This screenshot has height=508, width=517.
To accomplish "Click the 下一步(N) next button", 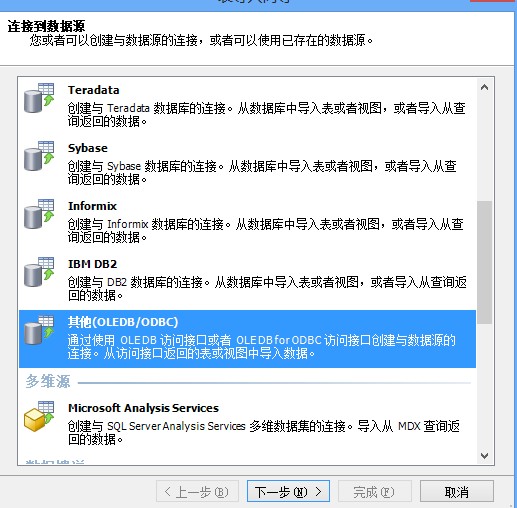I will click(x=288, y=491).
